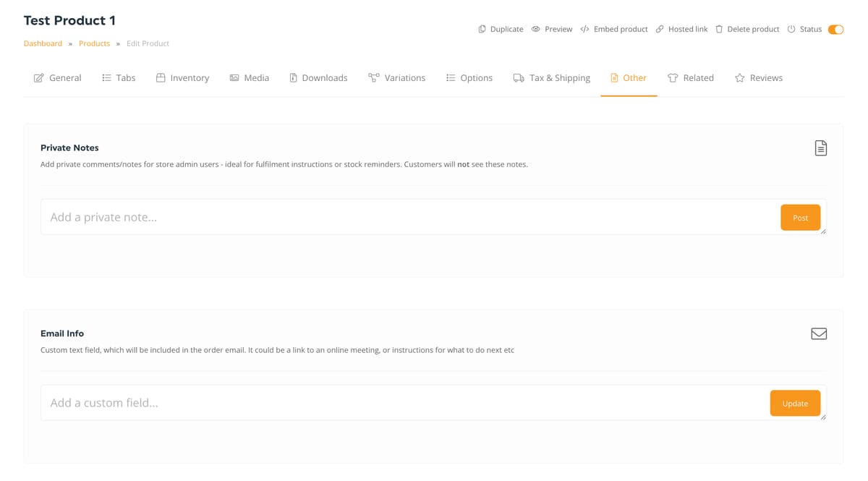Screen dimensions: 868x481
Task: Post the private note
Action: 800,218
